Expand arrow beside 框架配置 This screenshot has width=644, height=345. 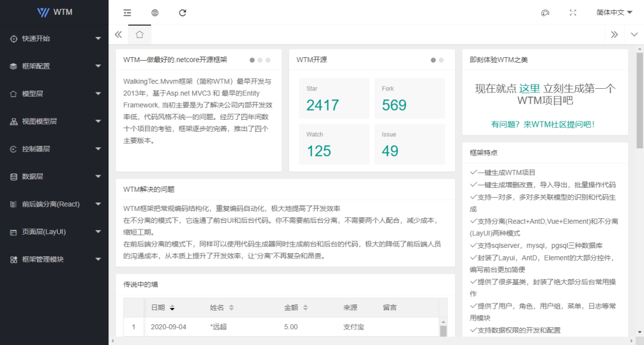[x=98, y=66]
